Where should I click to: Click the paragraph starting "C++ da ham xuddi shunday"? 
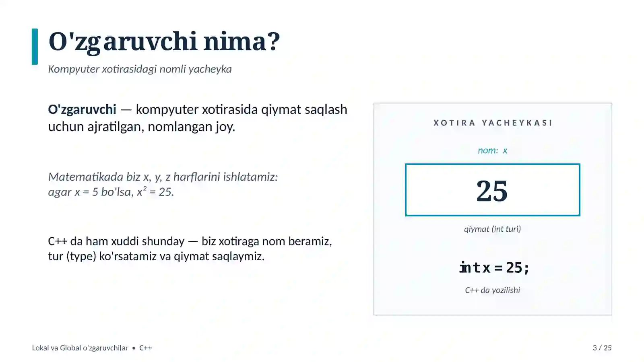pyautogui.click(x=190, y=249)
